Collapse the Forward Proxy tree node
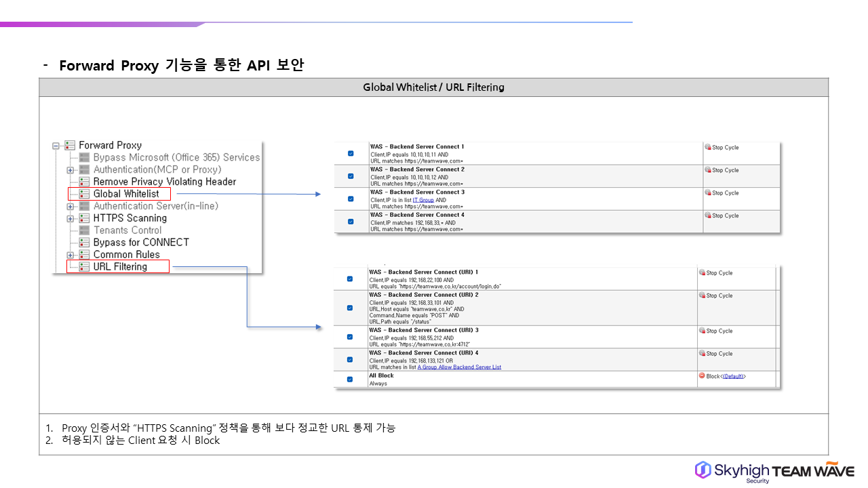This screenshot has width=868, height=488. (x=56, y=145)
